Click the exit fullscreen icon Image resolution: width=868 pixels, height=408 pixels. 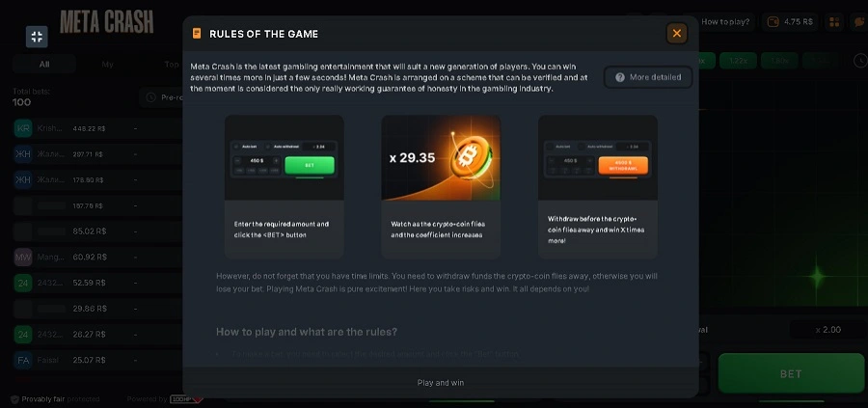tap(37, 37)
